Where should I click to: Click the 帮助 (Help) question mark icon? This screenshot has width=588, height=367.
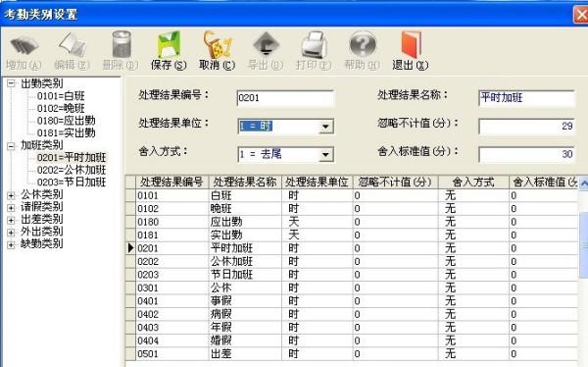363,44
